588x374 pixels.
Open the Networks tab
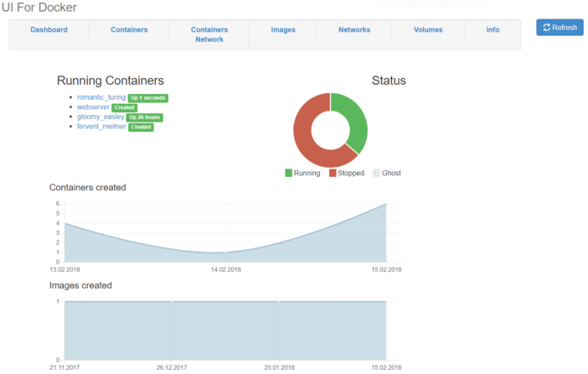[x=354, y=29]
